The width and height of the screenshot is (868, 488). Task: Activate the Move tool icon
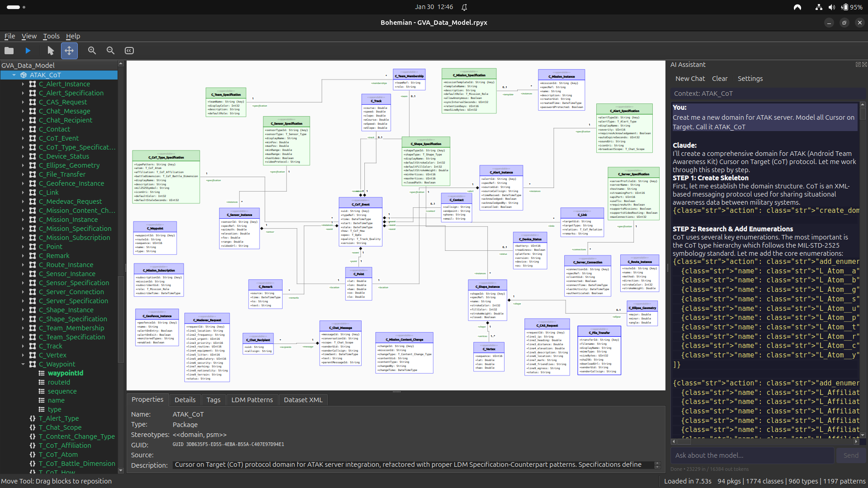click(x=69, y=51)
